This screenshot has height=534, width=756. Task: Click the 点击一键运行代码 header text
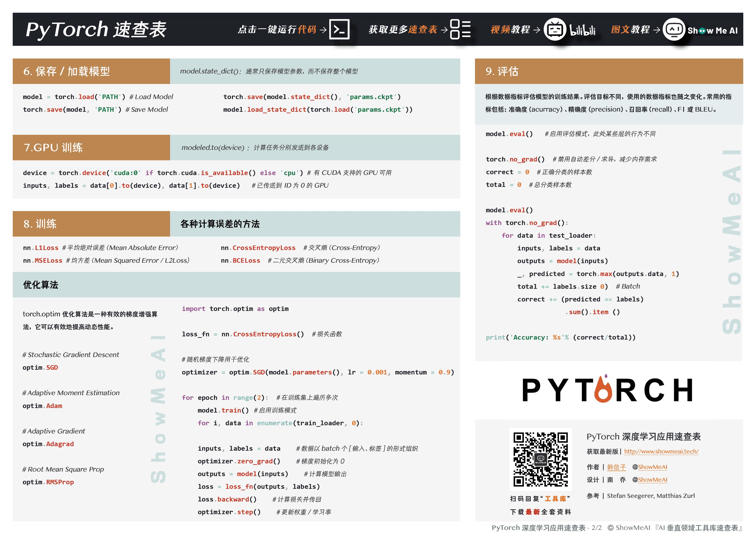277,30
